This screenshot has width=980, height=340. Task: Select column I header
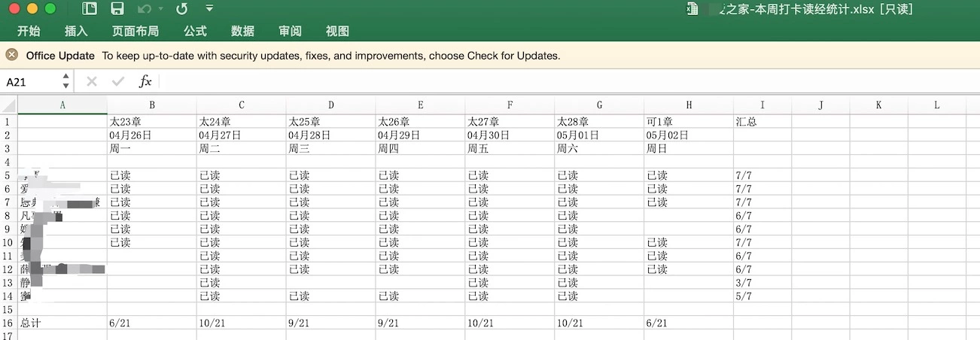point(762,105)
